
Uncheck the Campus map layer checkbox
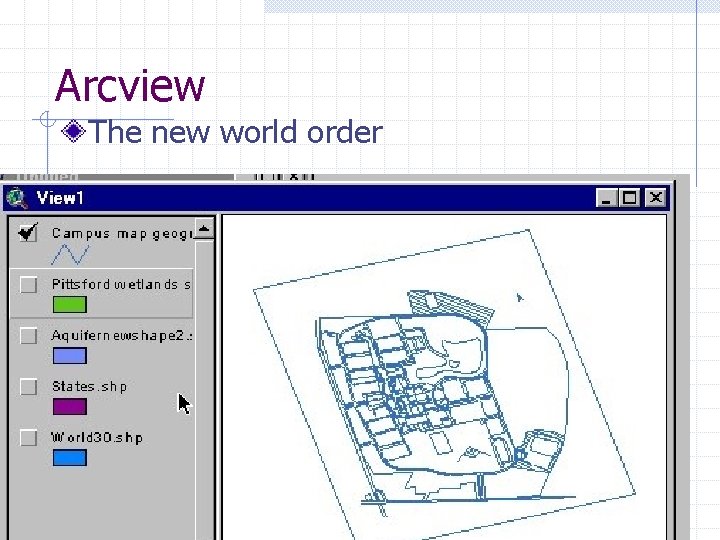point(28,233)
